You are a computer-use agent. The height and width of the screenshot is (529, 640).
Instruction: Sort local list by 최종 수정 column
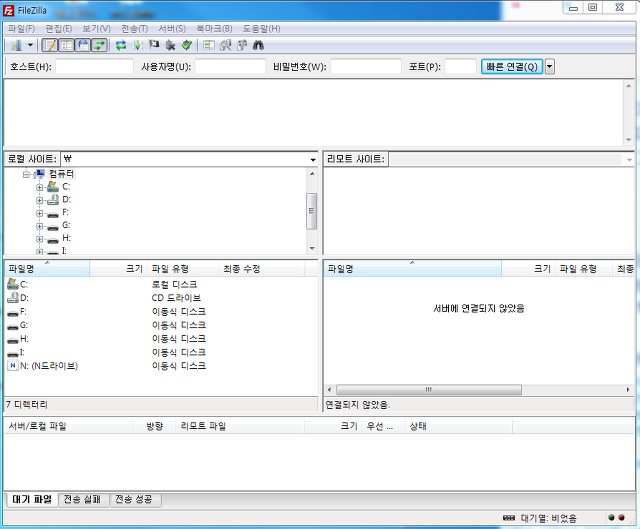(x=262, y=269)
